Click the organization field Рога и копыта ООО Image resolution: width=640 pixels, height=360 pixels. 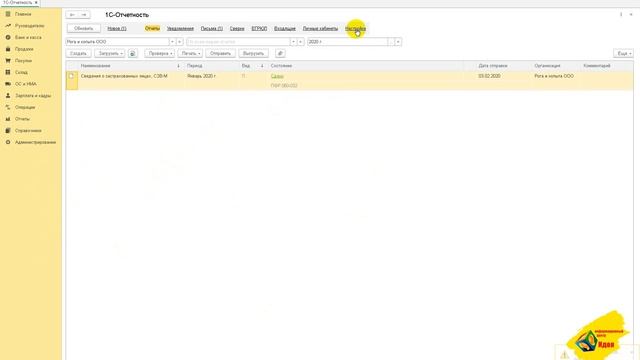point(118,42)
